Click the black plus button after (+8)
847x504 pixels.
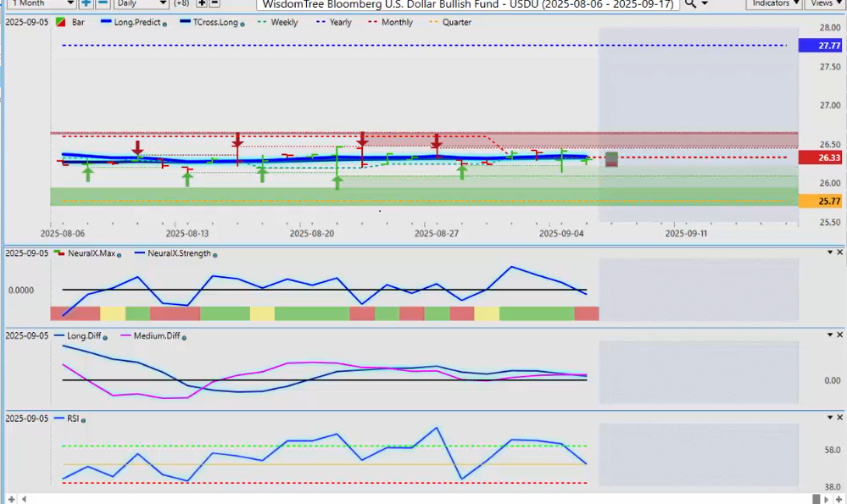(203, 3)
